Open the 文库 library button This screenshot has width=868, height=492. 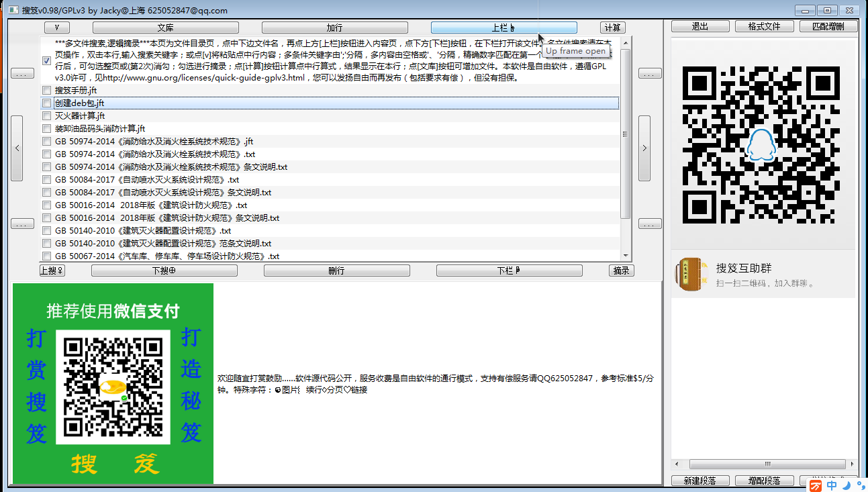click(166, 28)
